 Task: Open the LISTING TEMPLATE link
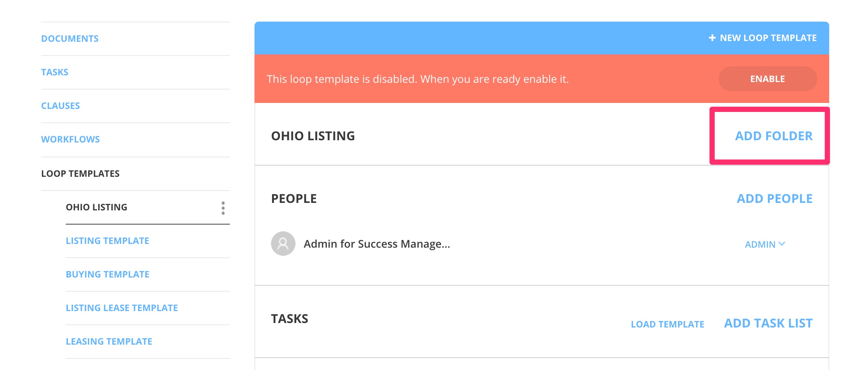pyautogui.click(x=107, y=241)
